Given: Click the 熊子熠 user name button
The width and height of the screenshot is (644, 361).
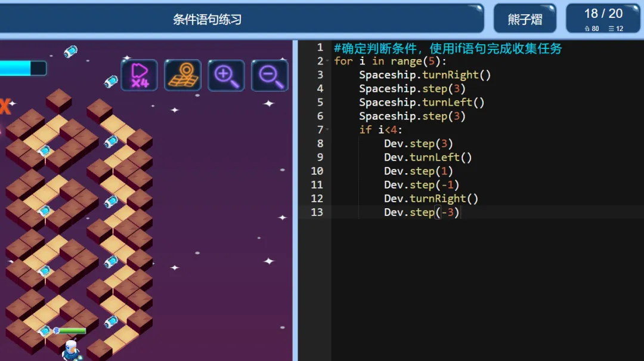Looking at the screenshot, I should [525, 19].
